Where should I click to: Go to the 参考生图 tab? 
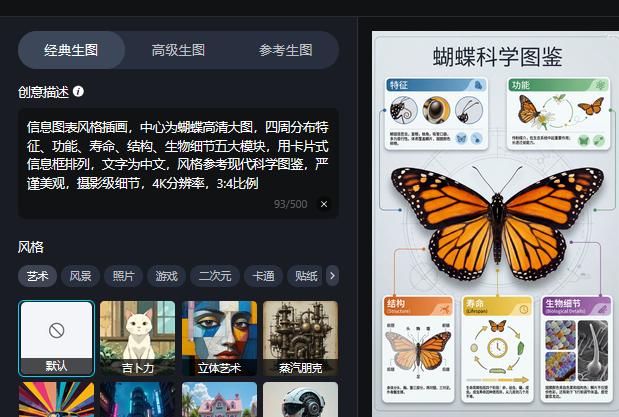[285, 50]
